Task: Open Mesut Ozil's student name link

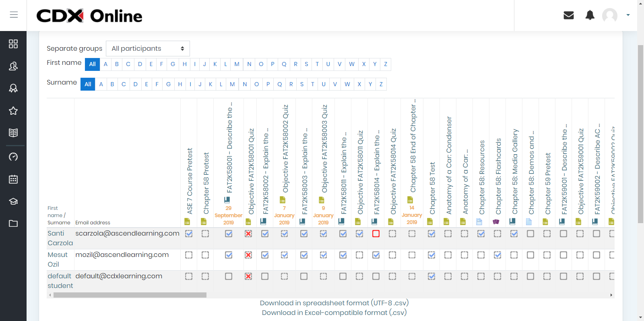Action: pyautogui.click(x=57, y=259)
